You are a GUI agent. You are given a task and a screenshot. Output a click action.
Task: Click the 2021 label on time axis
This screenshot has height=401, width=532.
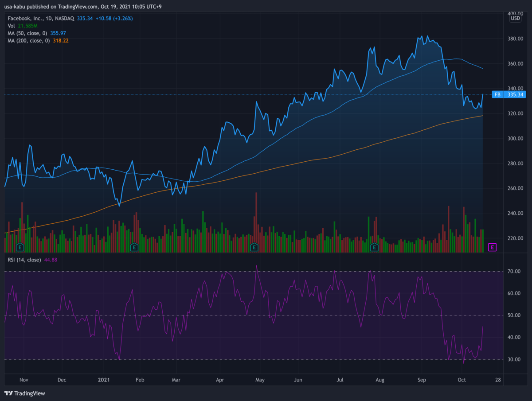pyautogui.click(x=103, y=380)
